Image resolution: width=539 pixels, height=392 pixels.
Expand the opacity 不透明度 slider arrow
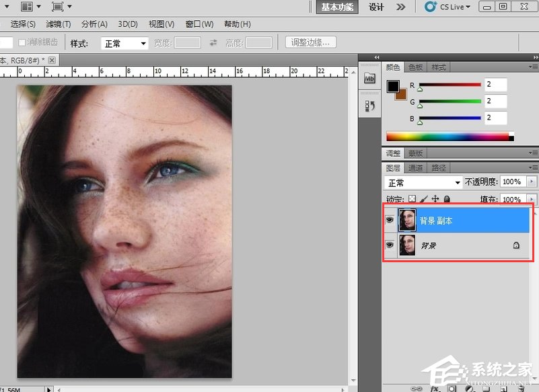[x=532, y=182]
